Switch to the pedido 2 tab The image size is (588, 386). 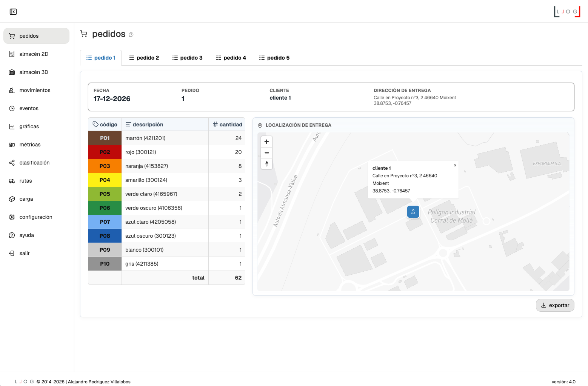pos(144,58)
